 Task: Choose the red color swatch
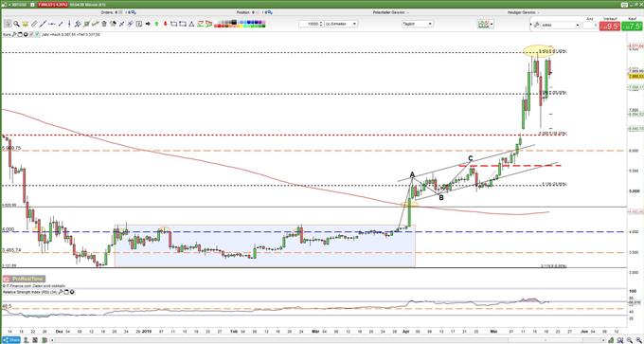coord(219,26)
